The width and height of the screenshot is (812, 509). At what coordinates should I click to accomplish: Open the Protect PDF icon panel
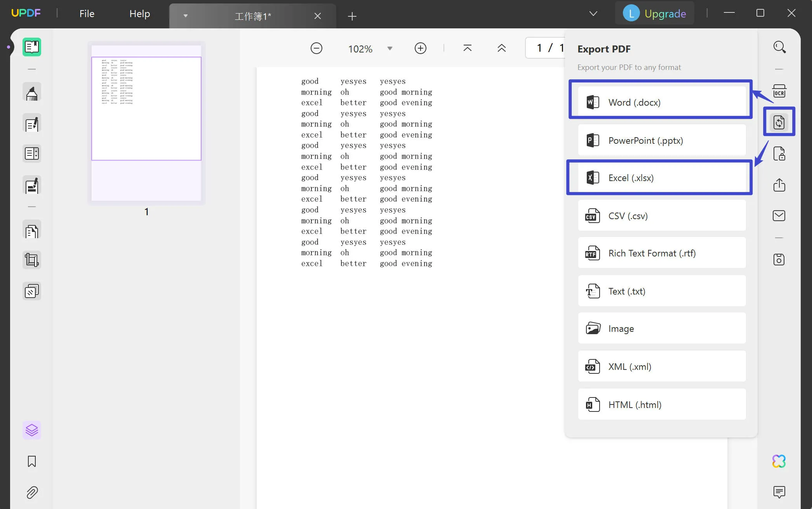[x=780, y=153]
